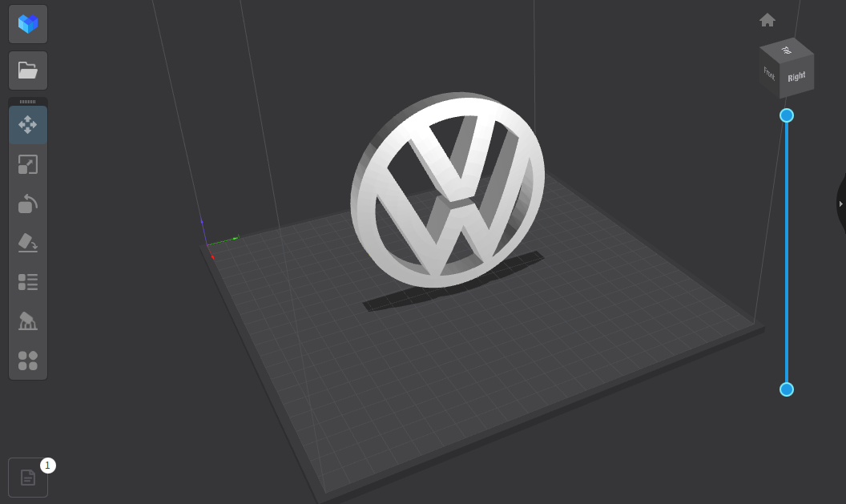846x504 pixels.
Task: Expand the collapsed right side panel arrow
Action: (x=840, y=204)
